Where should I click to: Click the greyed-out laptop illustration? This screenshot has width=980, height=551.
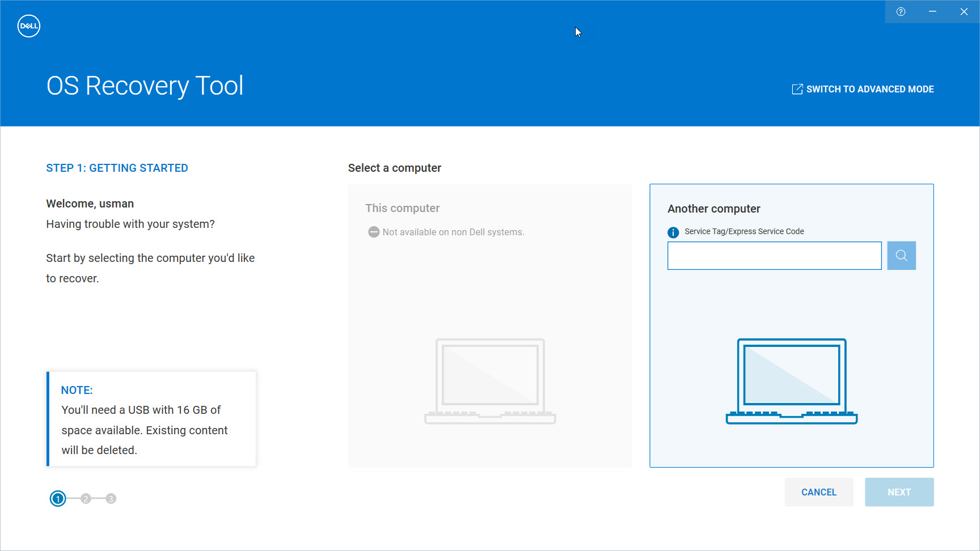490,381
